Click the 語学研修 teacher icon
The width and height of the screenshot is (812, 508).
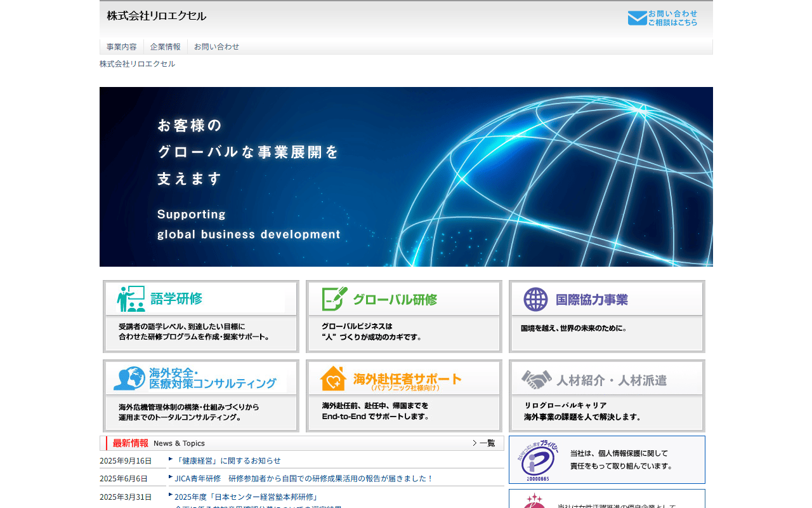coord(131,298)
